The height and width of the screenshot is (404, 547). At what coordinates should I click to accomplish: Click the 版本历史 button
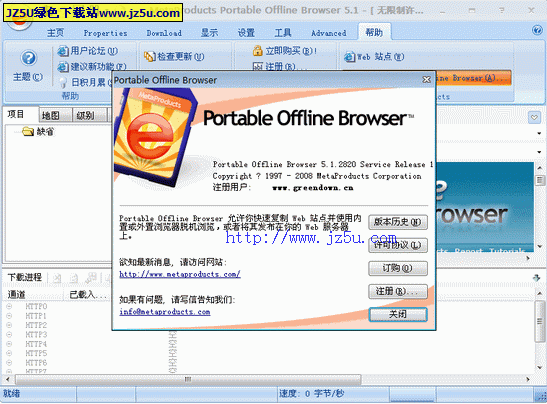tap(398, 222)
